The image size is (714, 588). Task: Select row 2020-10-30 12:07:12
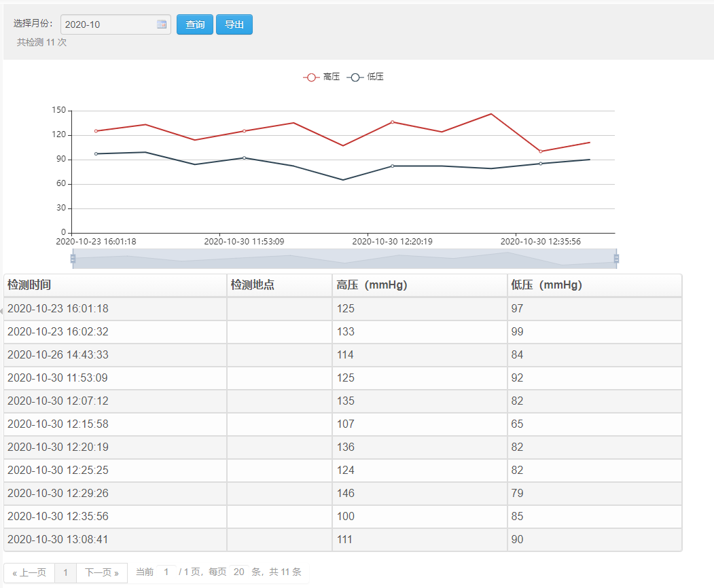343,401
